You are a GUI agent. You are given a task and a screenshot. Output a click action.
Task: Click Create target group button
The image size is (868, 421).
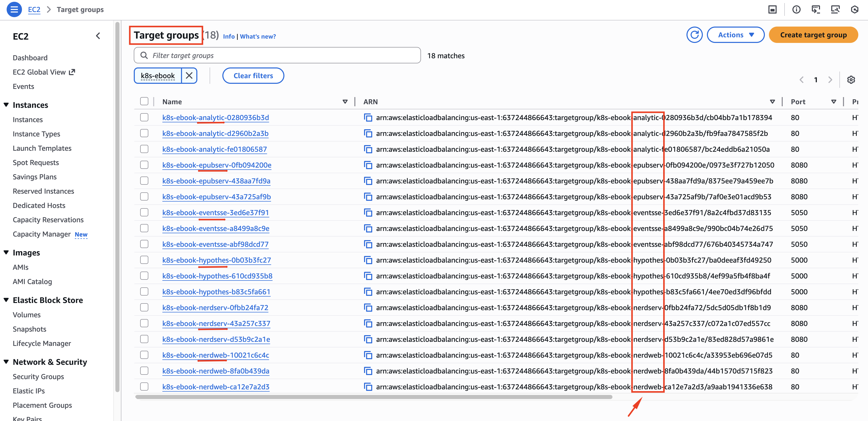(x=813, y=35)
